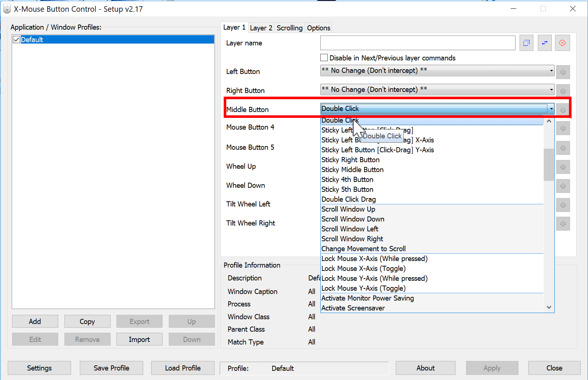Open settings gear beside Tilt Wheel Right
588x380 pixels.
[563, 223]
